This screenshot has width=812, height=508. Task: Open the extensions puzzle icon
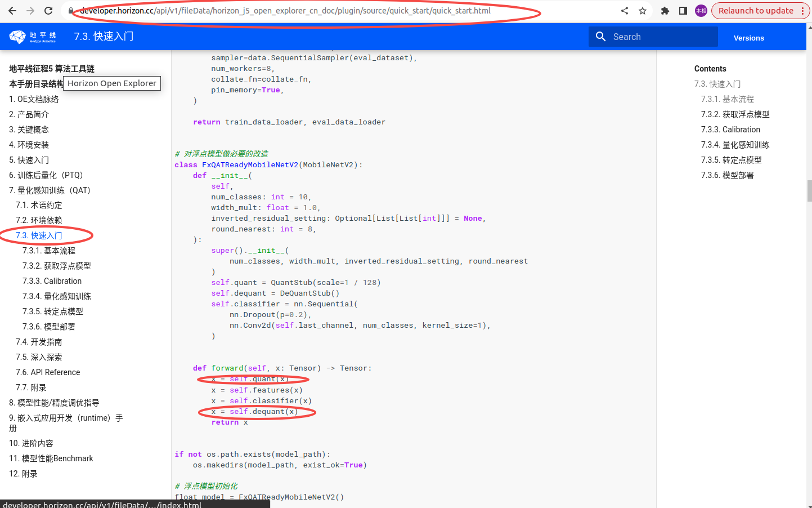(665, 11)
